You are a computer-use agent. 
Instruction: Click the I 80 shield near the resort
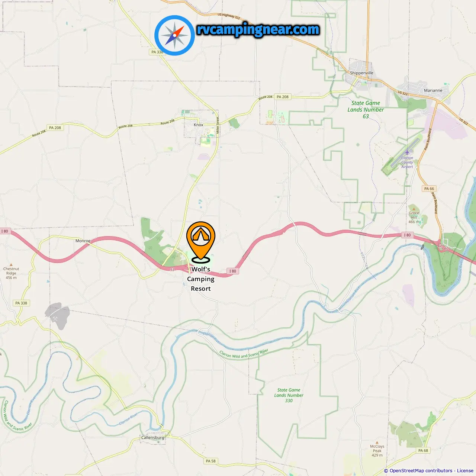click(x=232, y=271)
